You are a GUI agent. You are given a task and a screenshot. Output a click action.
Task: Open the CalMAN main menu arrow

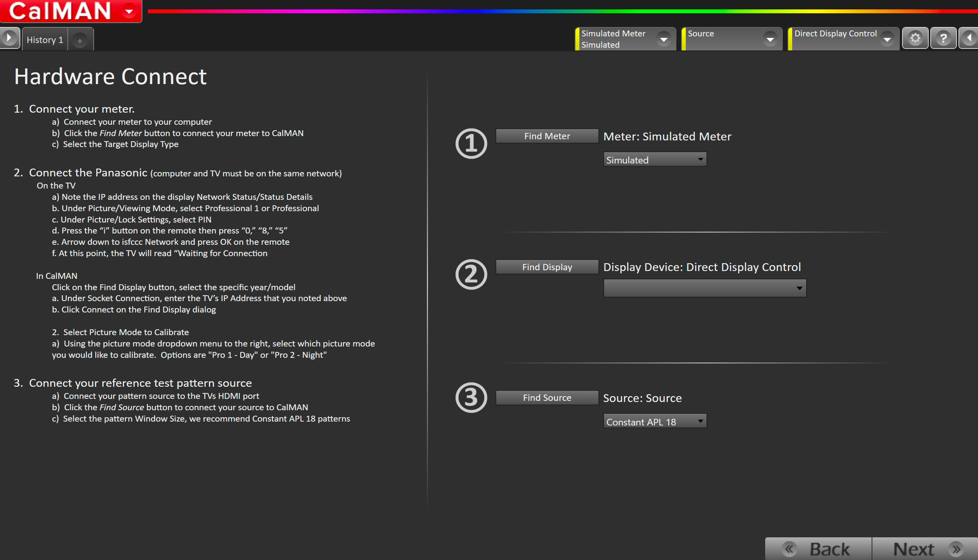[x=129, y=11]
